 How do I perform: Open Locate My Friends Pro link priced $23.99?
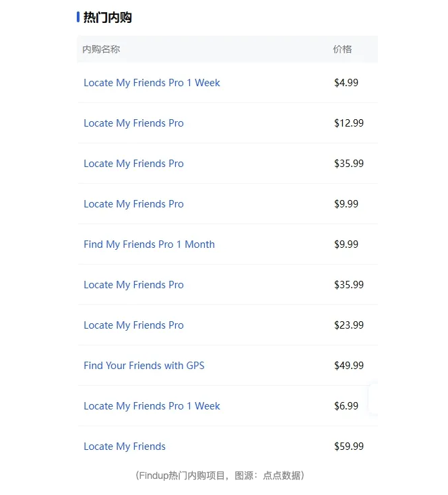pyautogui.click(x=133, y=325)
